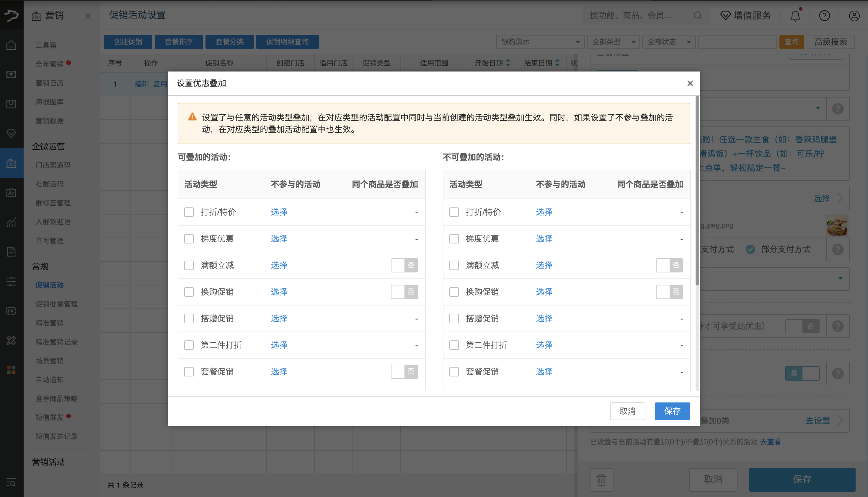Click the warning triangle icon in notice

pyautogui.click(x=192, y=117)
